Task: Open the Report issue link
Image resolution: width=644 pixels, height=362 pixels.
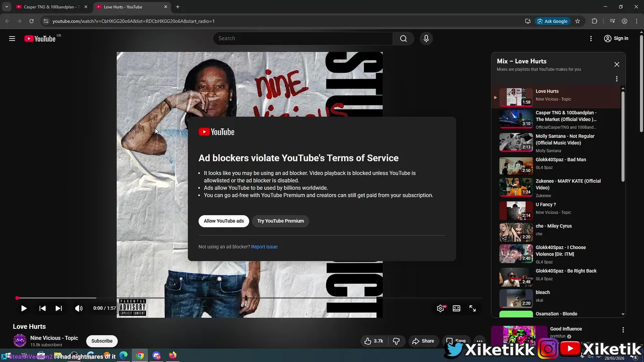Action: [x=264, y=247]
